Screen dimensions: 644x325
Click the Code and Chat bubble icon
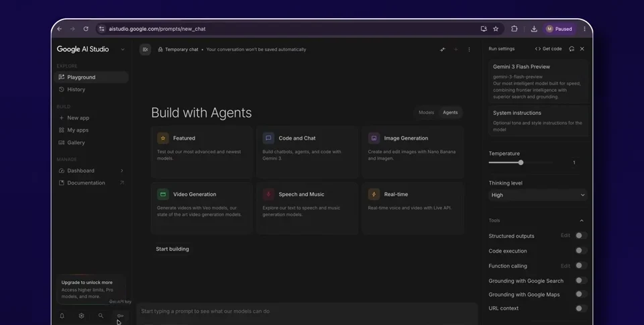[x=268, y=138]
